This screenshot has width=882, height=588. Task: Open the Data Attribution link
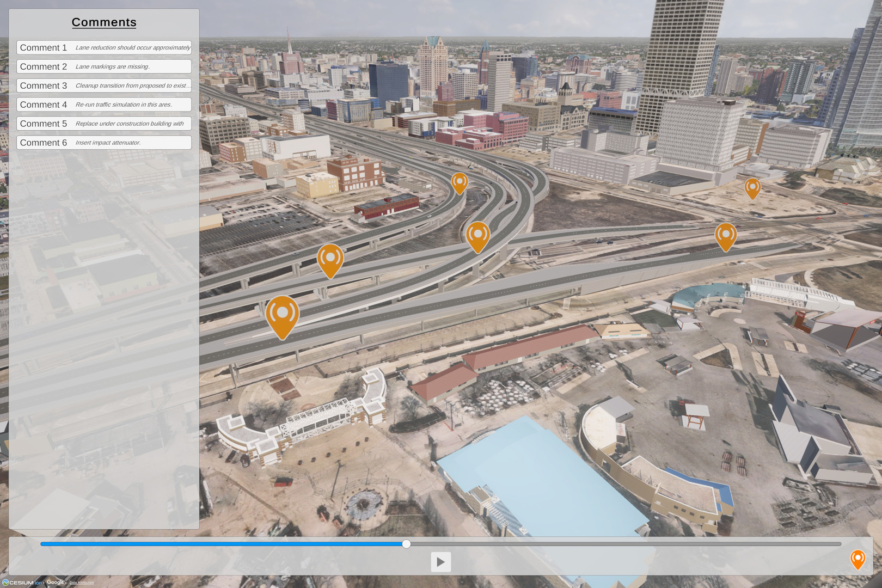pyautogui.click(x=82, y=583)
